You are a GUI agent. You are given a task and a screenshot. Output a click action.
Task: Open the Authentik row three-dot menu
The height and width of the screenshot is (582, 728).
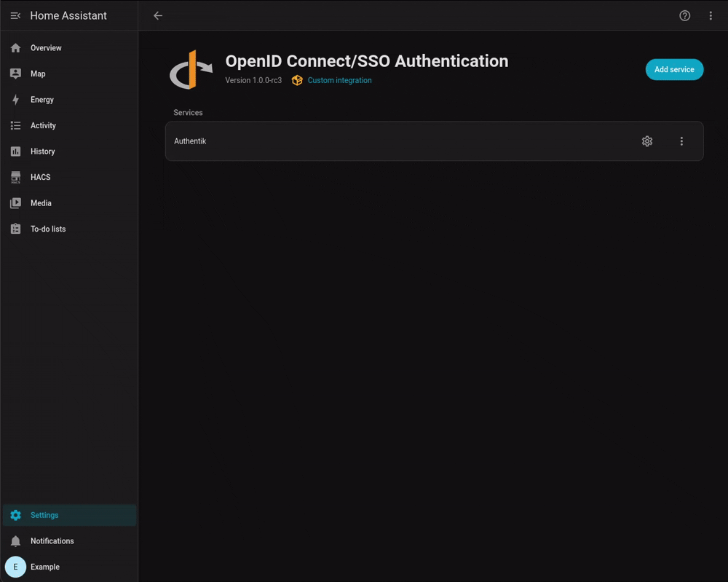(x=681, y=141)
